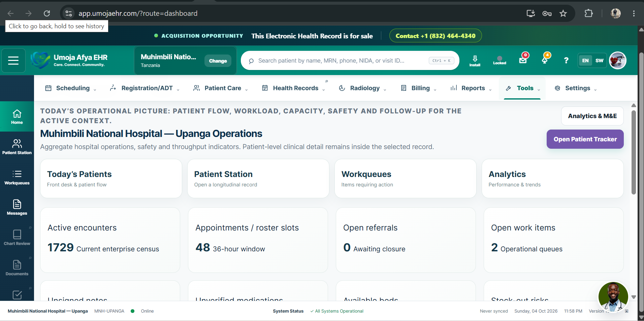Image resolution: width=644 pixels, height=321 pixels.
Task: Click the Locked session icon
Action: (500, 61)
